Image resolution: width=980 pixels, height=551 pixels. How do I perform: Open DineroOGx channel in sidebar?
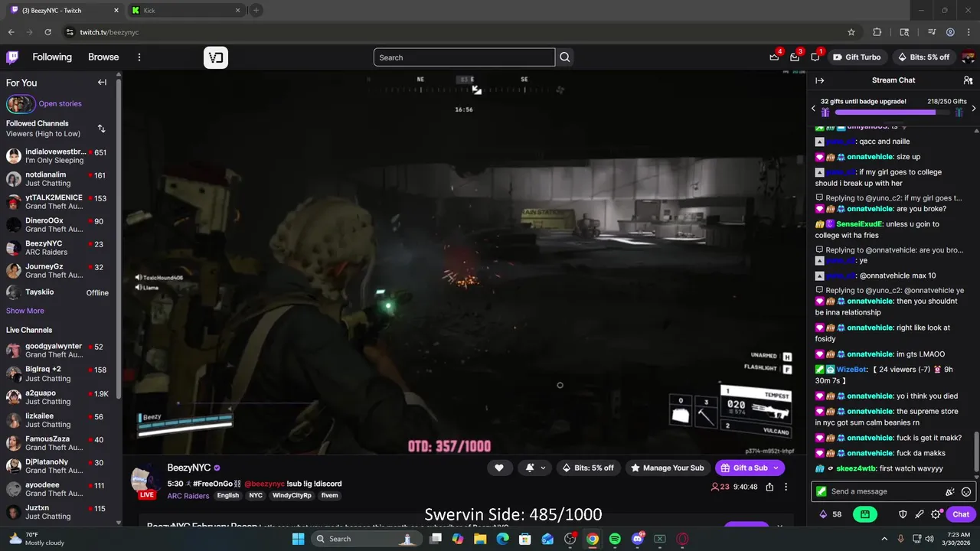pos(57,225)
